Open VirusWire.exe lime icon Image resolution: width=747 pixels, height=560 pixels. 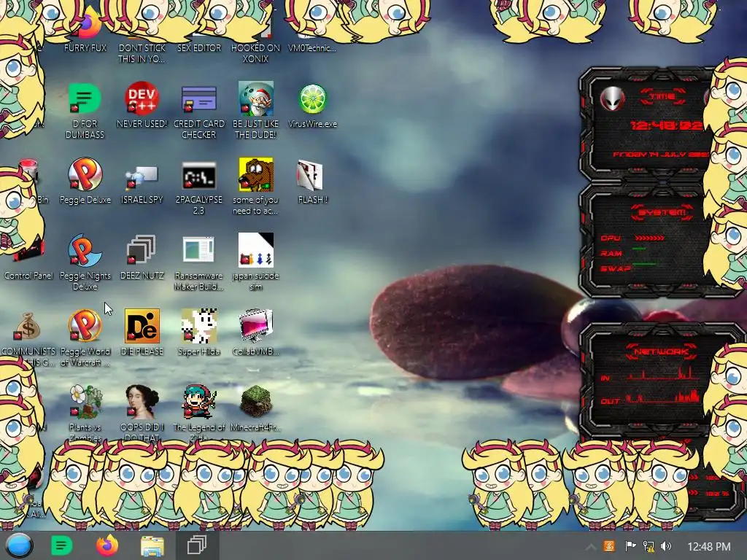(x=312, y=99)
